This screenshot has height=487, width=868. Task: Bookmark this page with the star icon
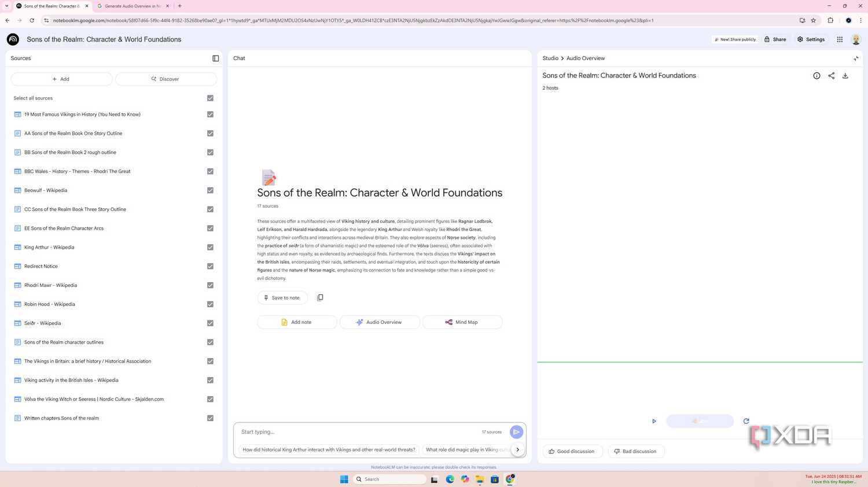pos(813,20)
